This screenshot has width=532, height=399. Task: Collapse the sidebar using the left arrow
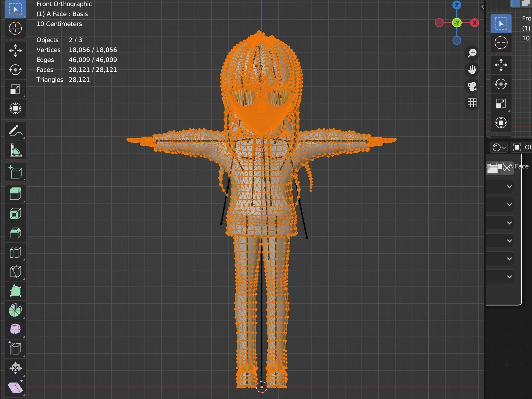tap(482, 7)
